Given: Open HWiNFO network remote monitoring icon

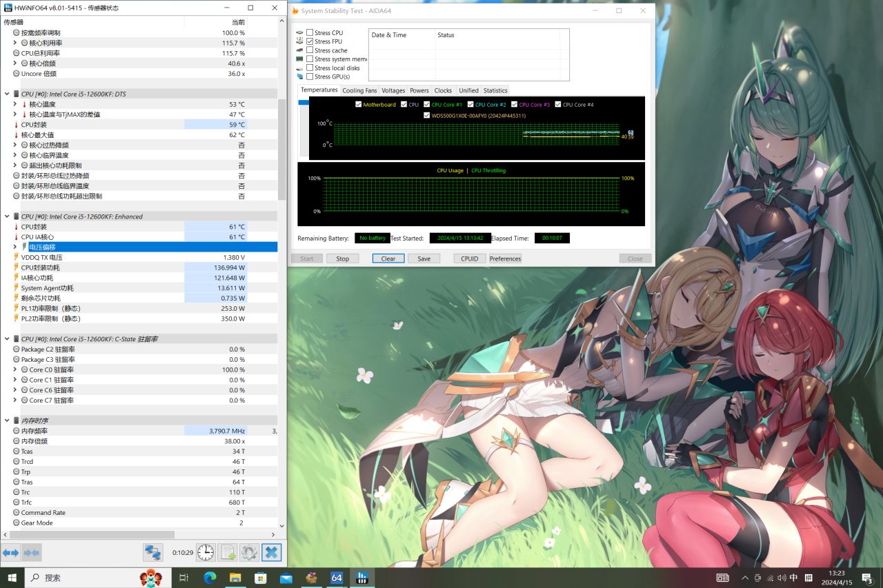Looking at the screenshot, I should (x=152, y=552).
